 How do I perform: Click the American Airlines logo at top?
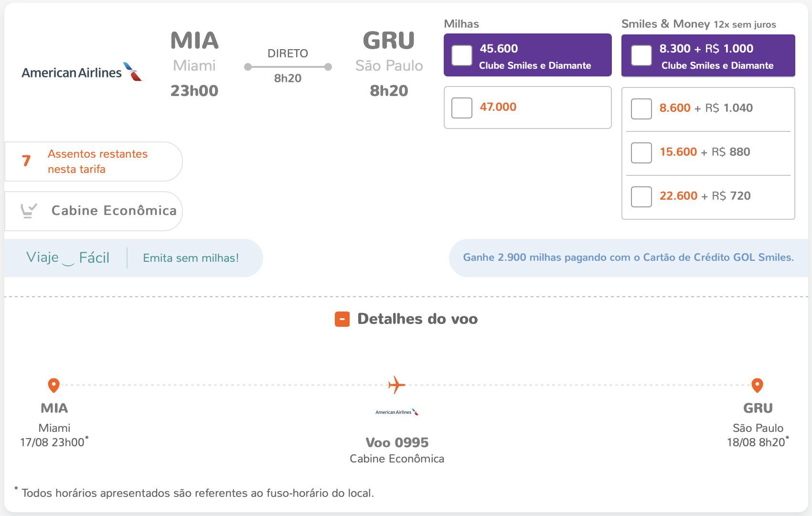coord(82,72)
